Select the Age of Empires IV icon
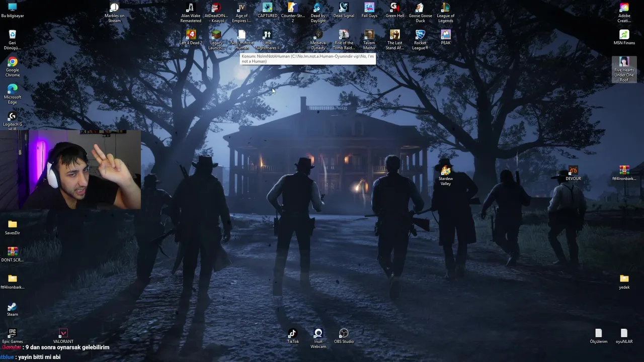This screenshot has width=644, height=362. (242, 13)
